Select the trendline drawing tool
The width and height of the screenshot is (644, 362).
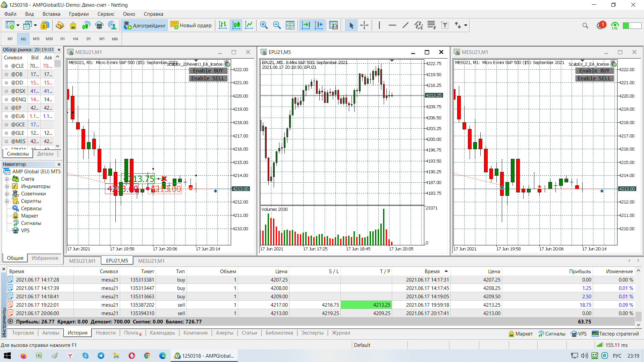click(405, 25)
